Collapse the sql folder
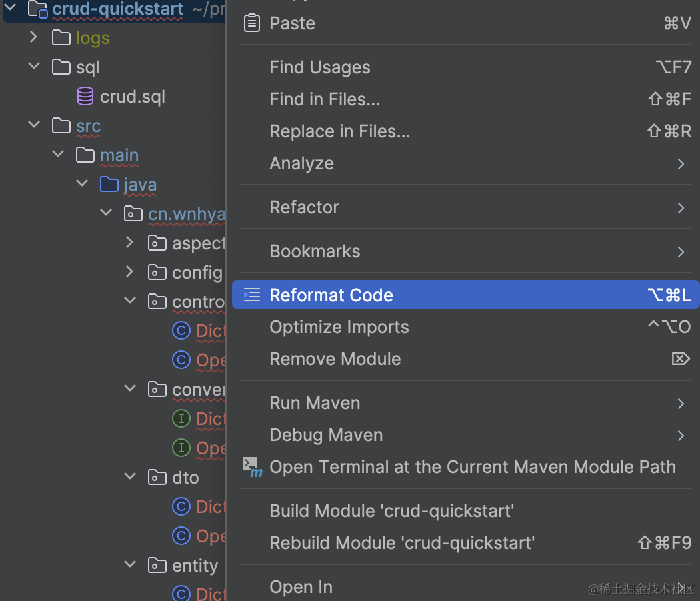 point(33,67)
